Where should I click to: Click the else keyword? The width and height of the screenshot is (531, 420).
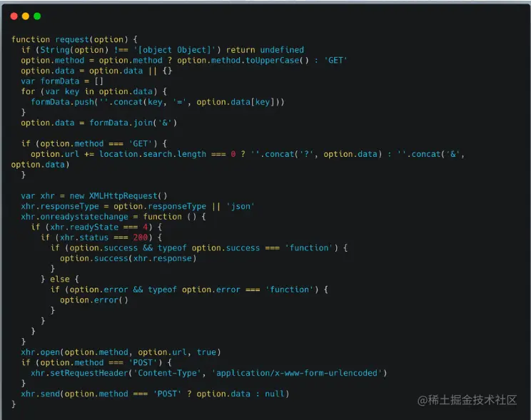tap(60, 280)
